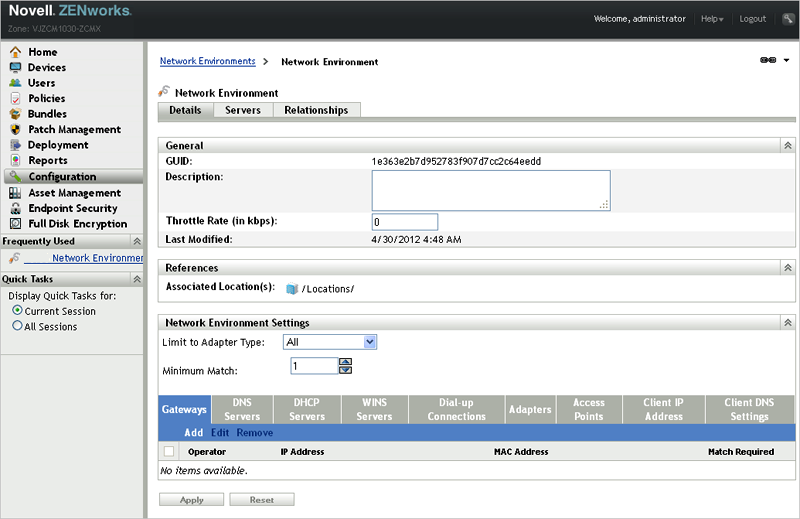Open Endpoint Security icon in sidebar
The width and height of the screenshot is (800, 519).
tap(15, 208)
